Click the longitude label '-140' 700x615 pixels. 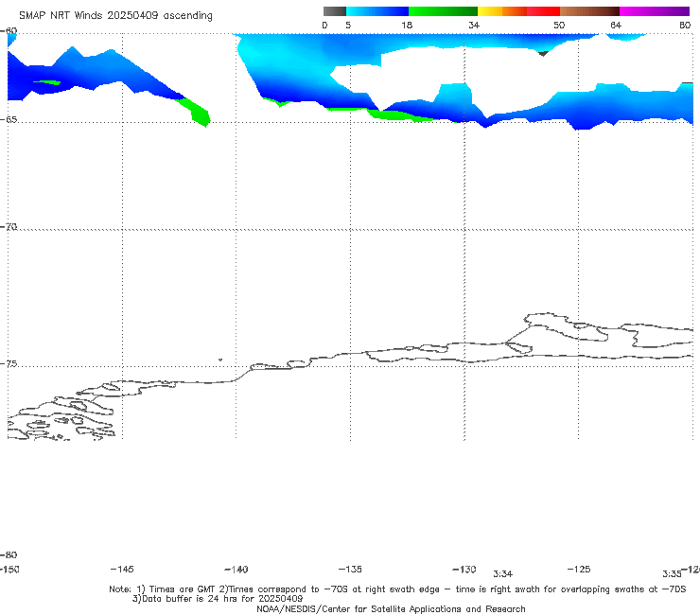coord(236,569)
